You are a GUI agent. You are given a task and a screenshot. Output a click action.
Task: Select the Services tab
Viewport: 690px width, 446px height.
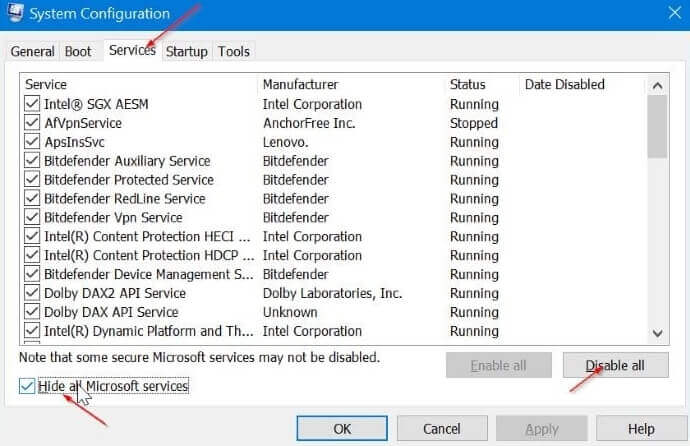[x=132, y=50]
